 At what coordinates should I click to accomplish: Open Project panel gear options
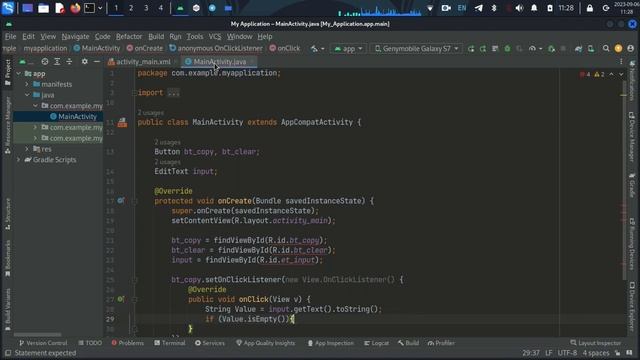tap(84, 62)
